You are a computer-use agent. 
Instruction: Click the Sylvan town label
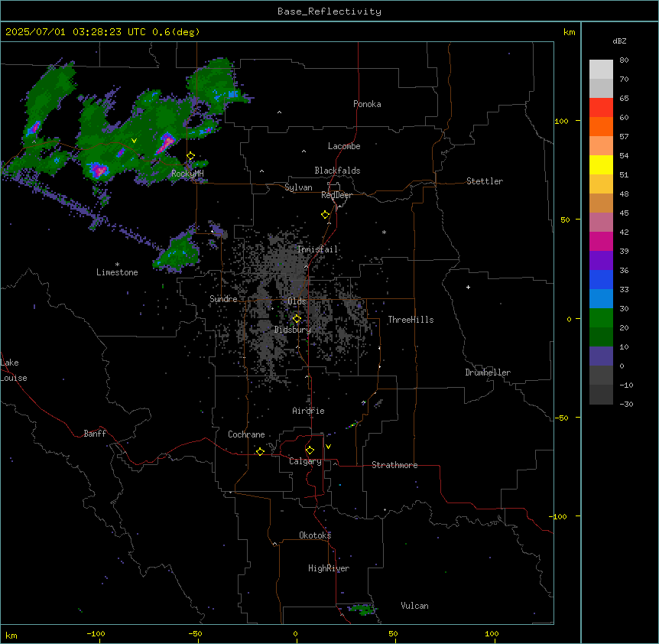pyautogui.click(x=298, y=187)
